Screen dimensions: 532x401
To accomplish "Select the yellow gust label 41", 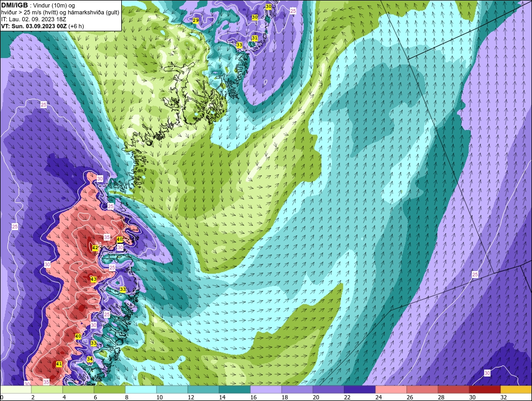I will [x=59, y=364].
